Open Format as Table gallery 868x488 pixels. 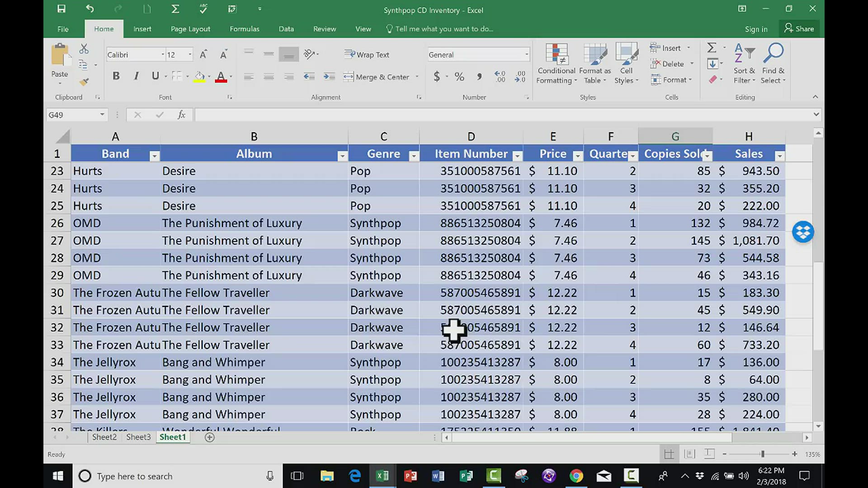[595, 64]
